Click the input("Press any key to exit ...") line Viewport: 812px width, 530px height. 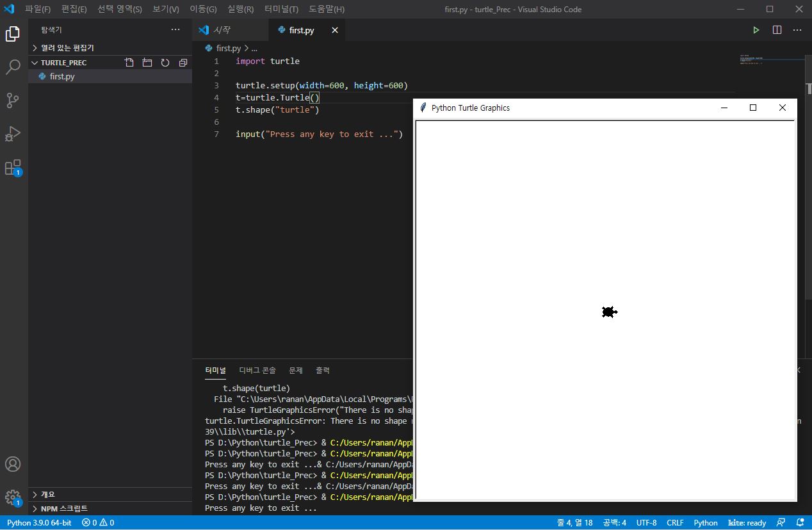[x=319, y=134]
